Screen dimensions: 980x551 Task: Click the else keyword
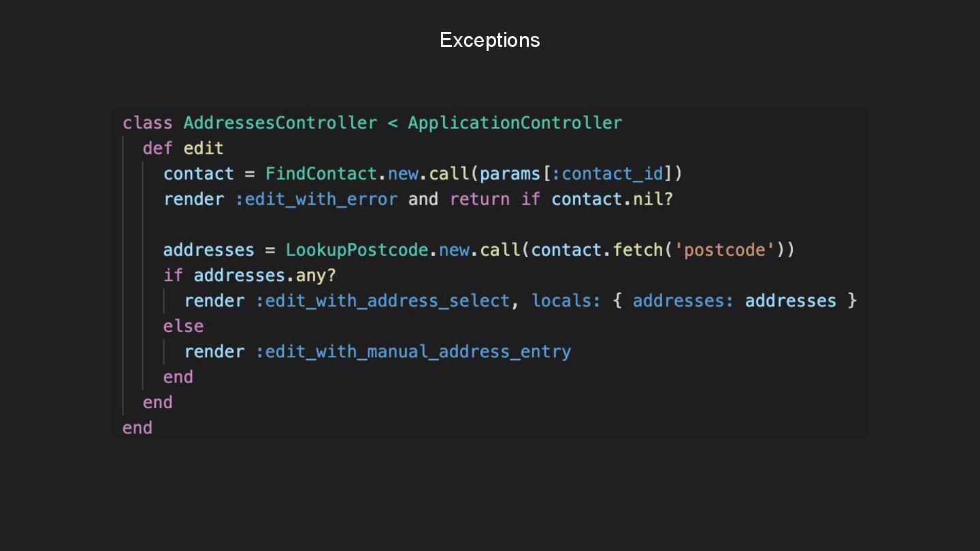coord(183,327)
